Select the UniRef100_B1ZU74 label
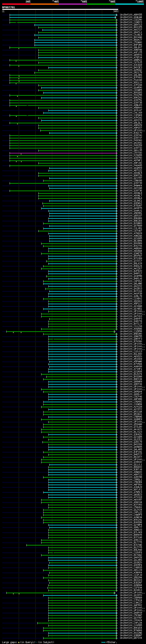146x644 pixels. coord(131,374)
